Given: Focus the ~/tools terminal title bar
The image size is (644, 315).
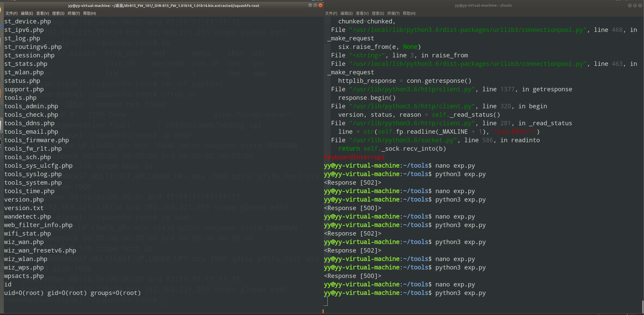Looking at the screenshot, I should [483, 5].
